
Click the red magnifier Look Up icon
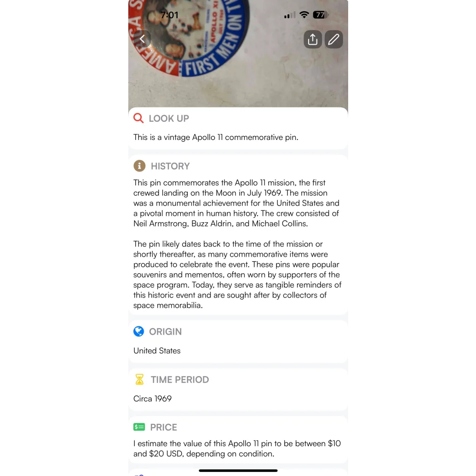point(139,118)
